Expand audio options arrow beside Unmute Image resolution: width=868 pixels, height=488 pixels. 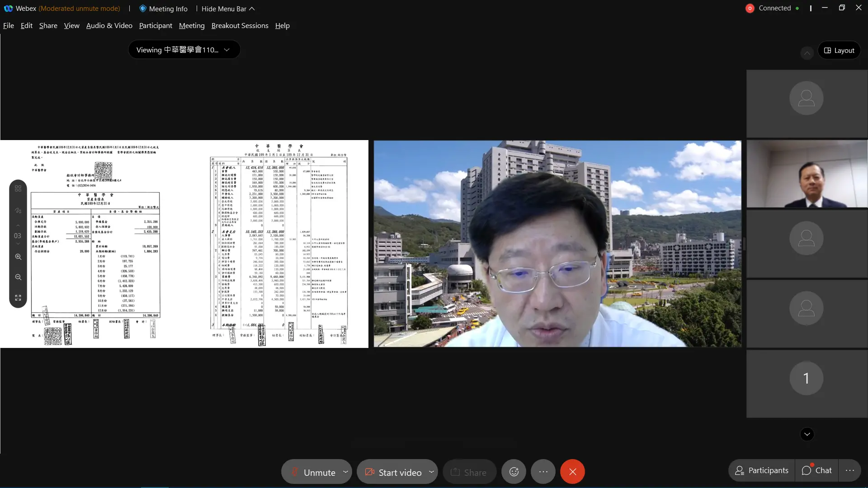pos(346,472)
